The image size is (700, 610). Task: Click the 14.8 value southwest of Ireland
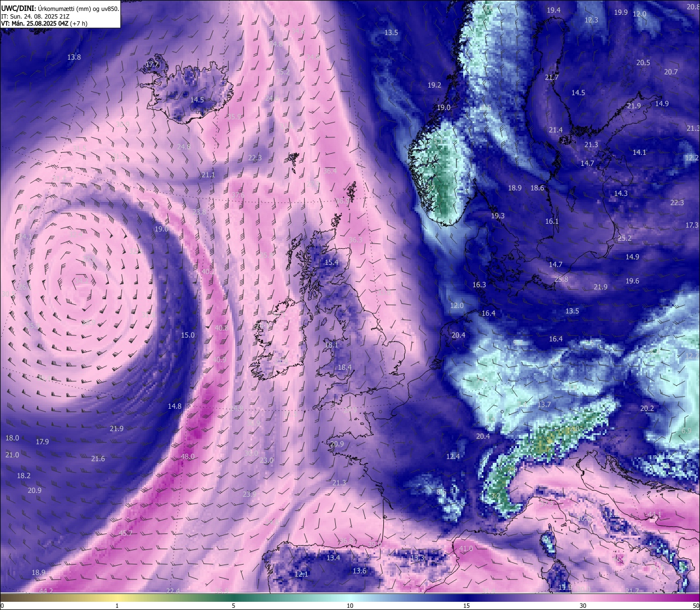(174, 406)
